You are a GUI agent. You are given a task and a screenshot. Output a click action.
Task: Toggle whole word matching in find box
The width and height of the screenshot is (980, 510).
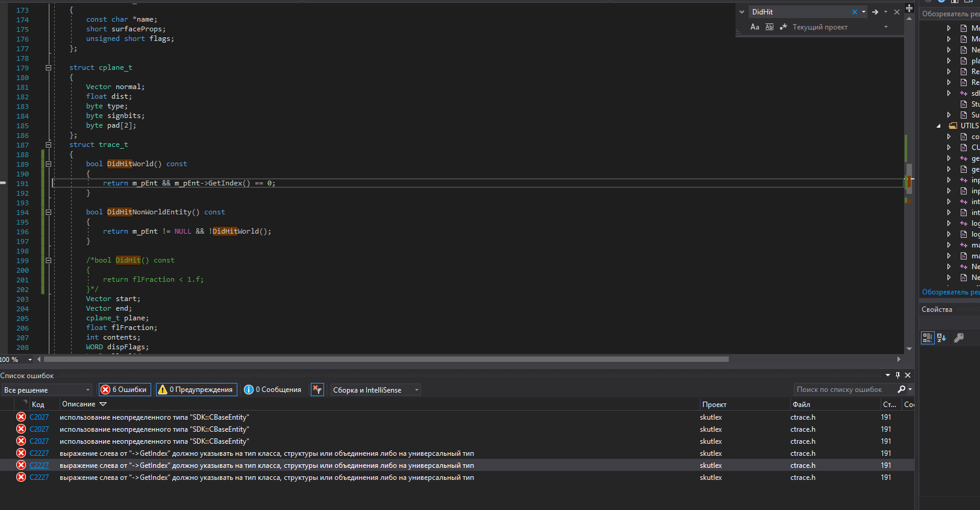tap(769, 27)
